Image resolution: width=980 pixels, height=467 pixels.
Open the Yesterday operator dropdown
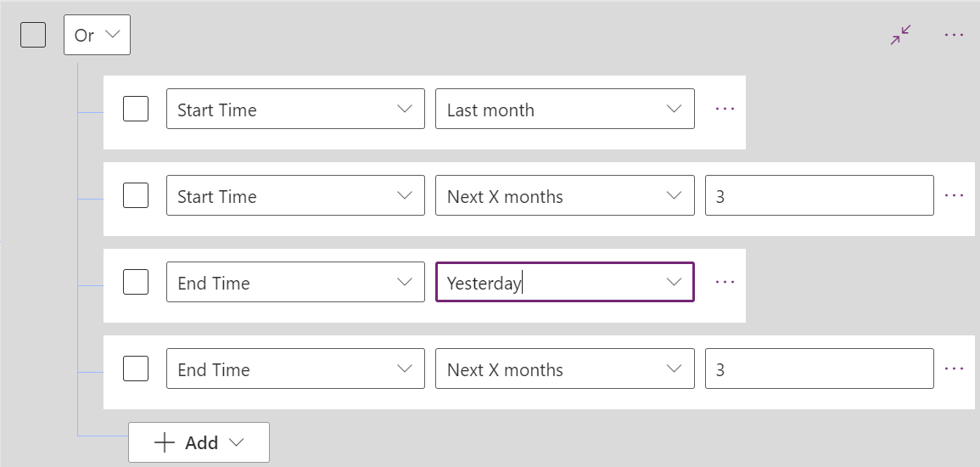coord(564,282)
